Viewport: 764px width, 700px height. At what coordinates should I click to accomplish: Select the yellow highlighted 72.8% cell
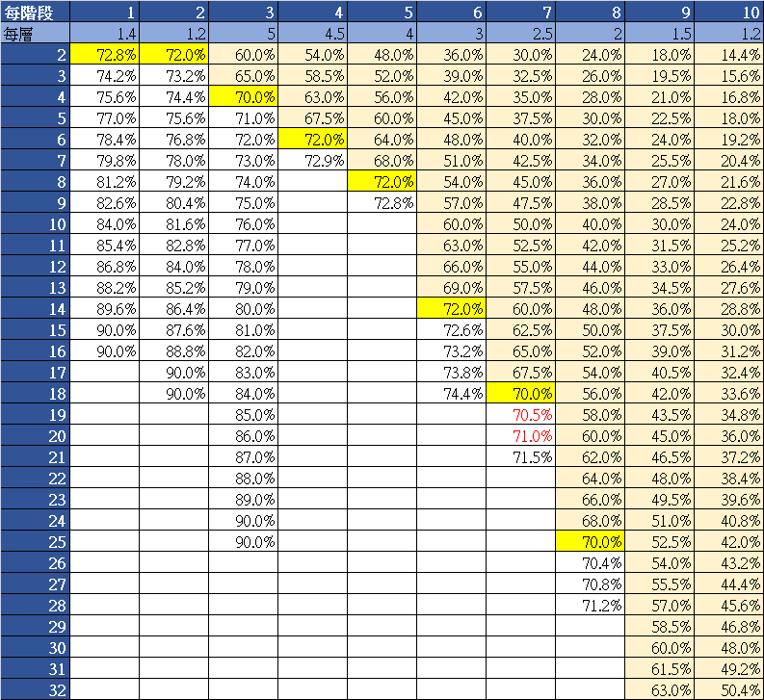[x=104, y=55]
